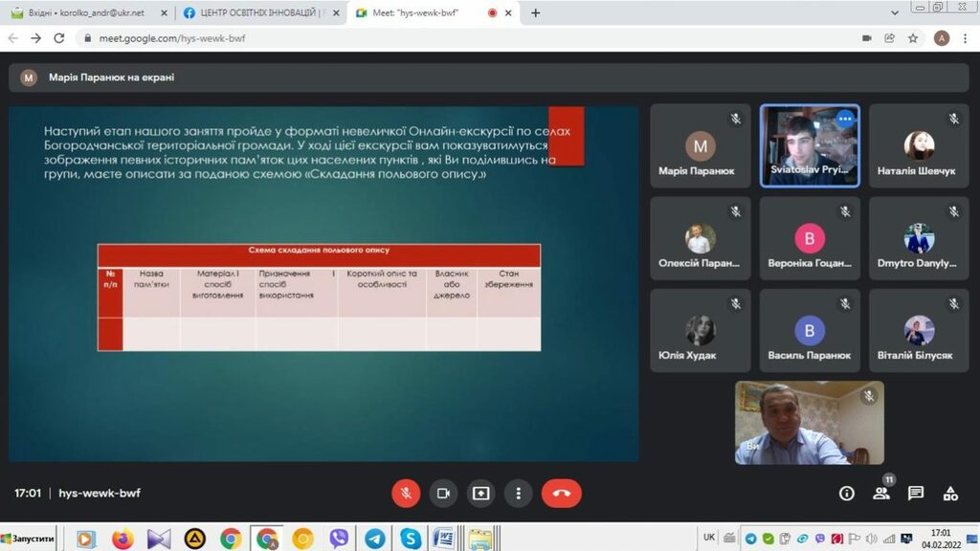Screen dimensions: 980x551
Task: Reload the page
Action: click(59, 38)
